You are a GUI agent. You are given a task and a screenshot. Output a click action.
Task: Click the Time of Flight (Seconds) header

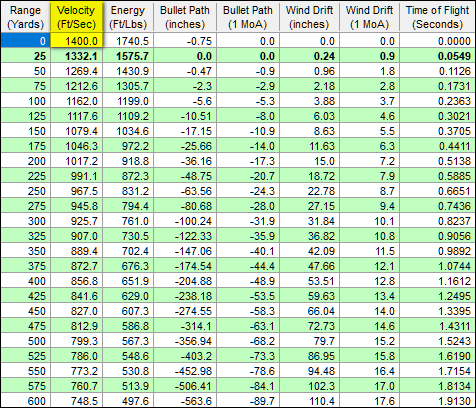(x=437, y=17)
